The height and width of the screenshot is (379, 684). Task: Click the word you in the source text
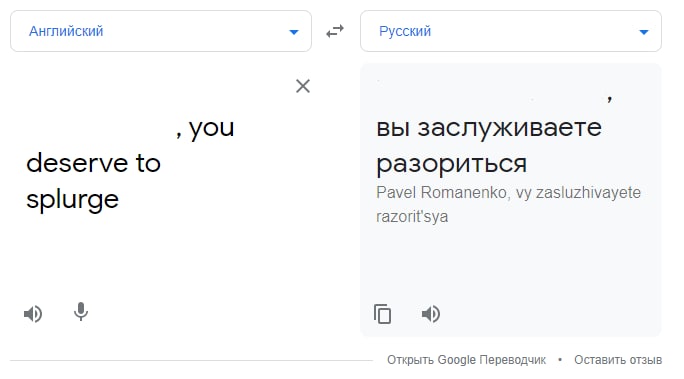(212, 129)
